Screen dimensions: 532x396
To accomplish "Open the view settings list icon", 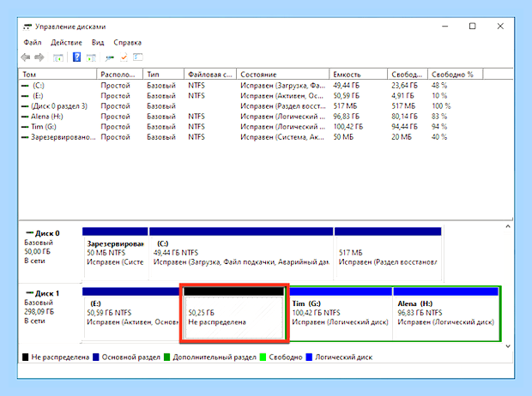I will coord(138,57).
